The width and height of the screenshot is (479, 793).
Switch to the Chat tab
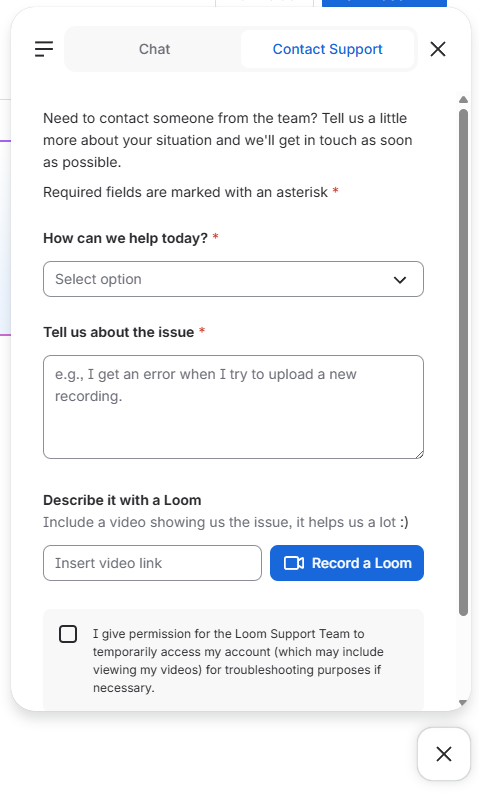pos(154,49)
